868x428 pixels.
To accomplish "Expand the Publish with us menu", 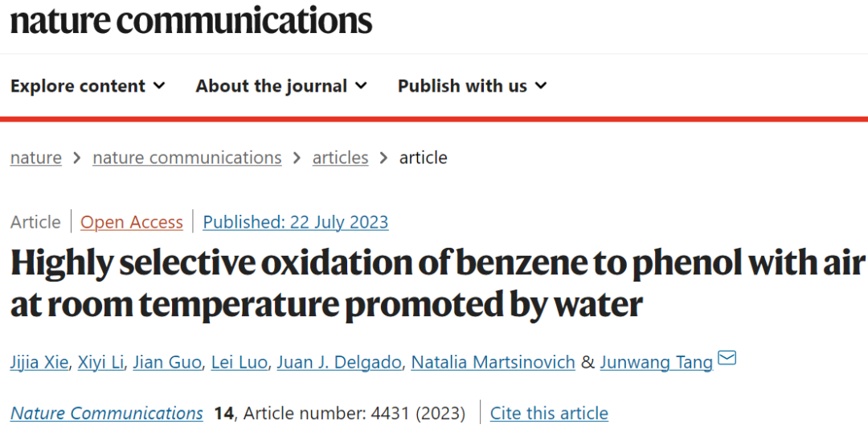I will [473, 86].
